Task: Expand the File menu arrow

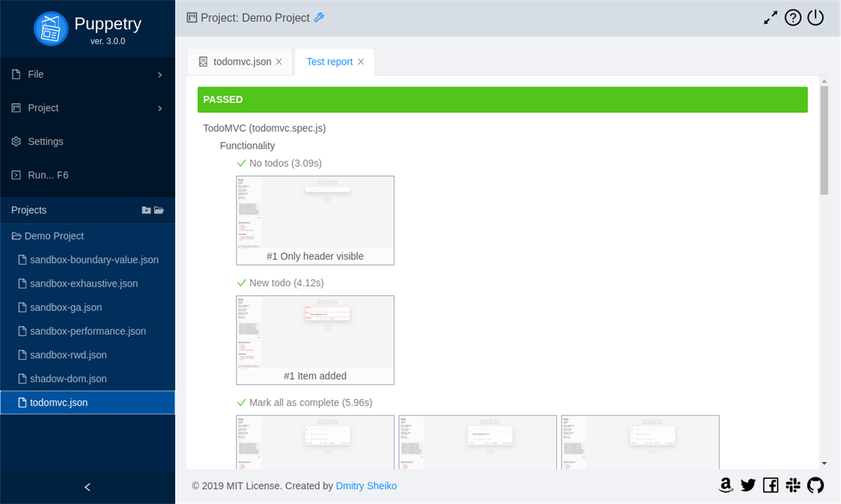Action: (x=160, y=75)
